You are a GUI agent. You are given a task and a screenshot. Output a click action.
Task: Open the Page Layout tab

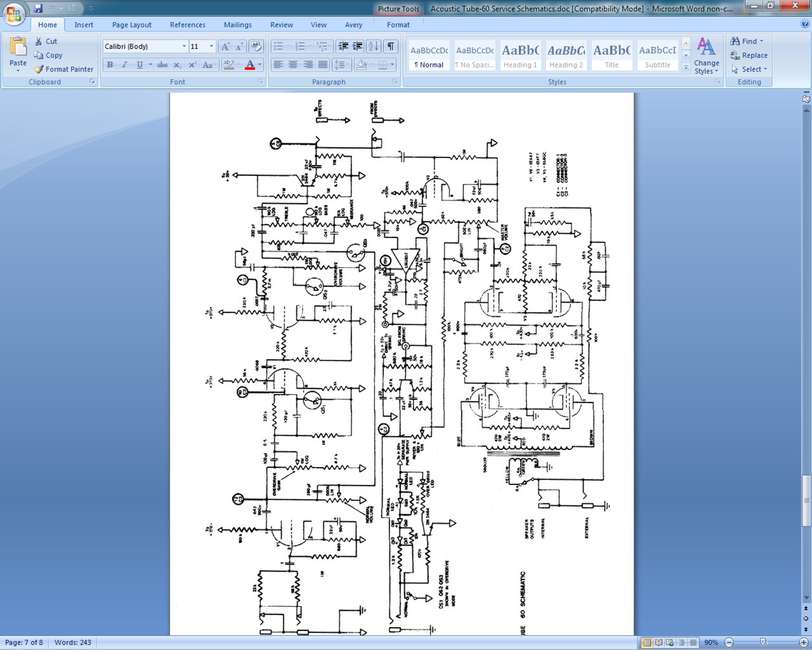[132, 25]
